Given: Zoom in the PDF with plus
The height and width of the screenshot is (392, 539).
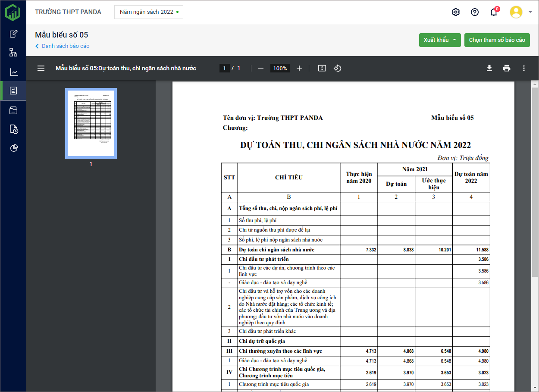Looking at the screenshot, I should [299, 68].
